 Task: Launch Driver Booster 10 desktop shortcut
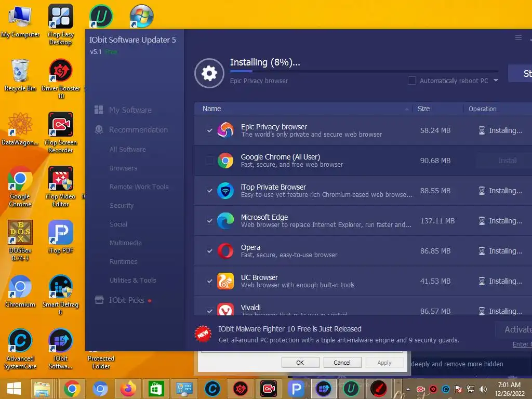click(x=60, y=78)
